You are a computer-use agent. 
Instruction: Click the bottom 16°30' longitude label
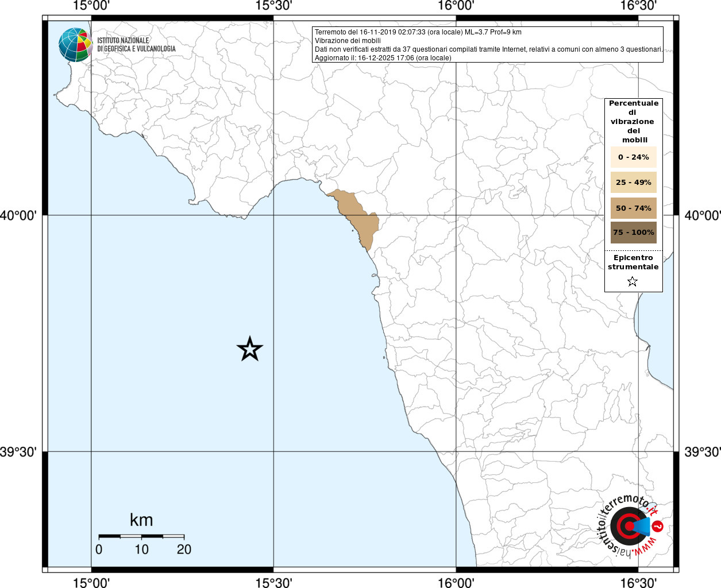pyautogui.click(x=638, y=583)
